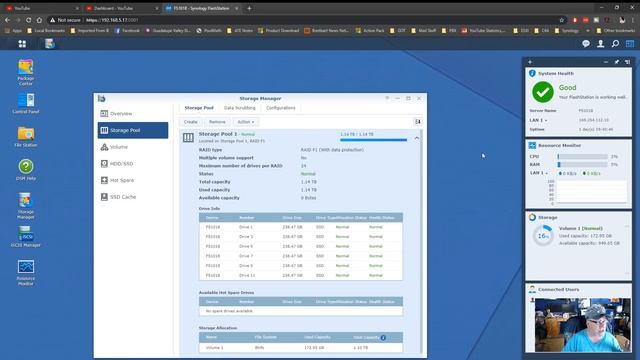Viewport: 640px width, 360px height.
Task: Open user options person icon
Action: (600, 44)
